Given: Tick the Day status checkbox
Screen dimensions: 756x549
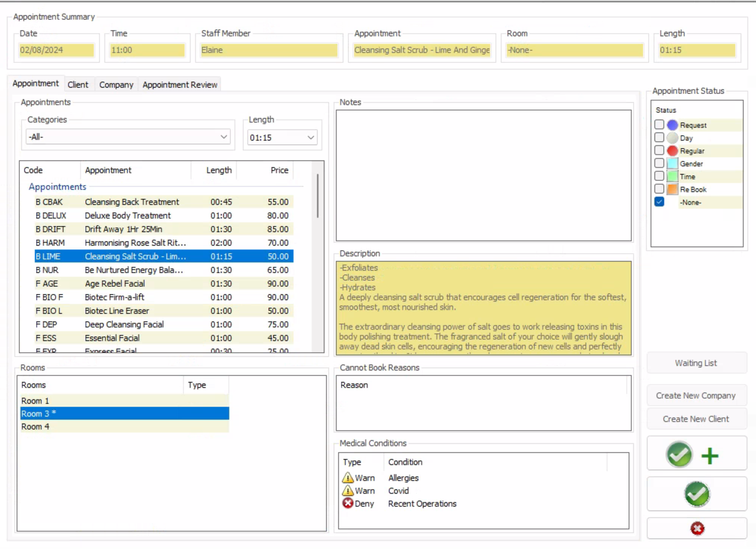Looking at the screenshot, I should [x=659, y=137].
